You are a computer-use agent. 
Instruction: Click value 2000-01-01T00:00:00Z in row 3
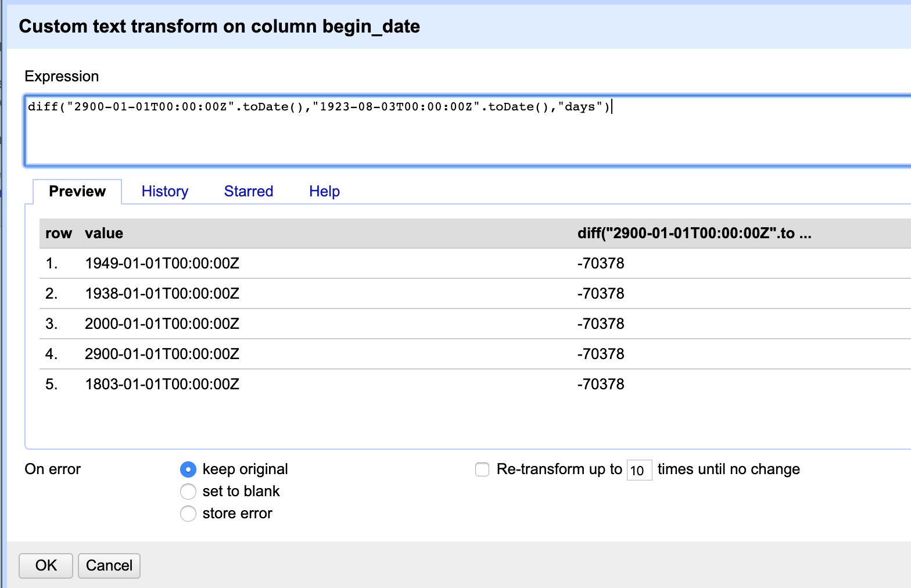(x=162, y=324)
